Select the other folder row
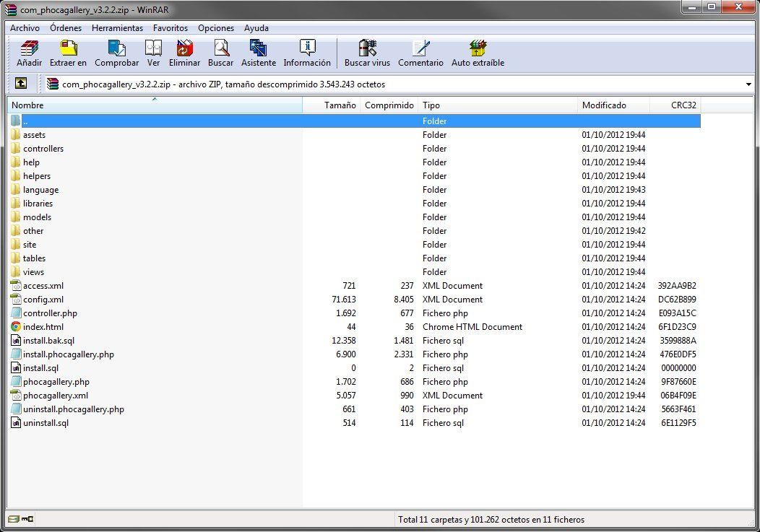The width and height of the screenshot is (760, 532). pyautogui.click(x=355, y=231)
